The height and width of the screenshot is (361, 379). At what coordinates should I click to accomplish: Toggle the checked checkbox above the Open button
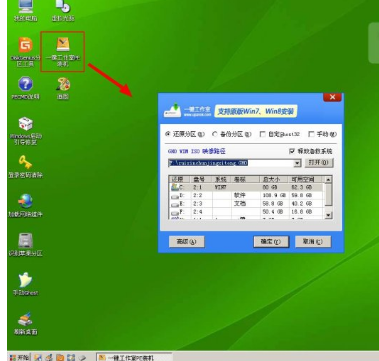(292, 151)
